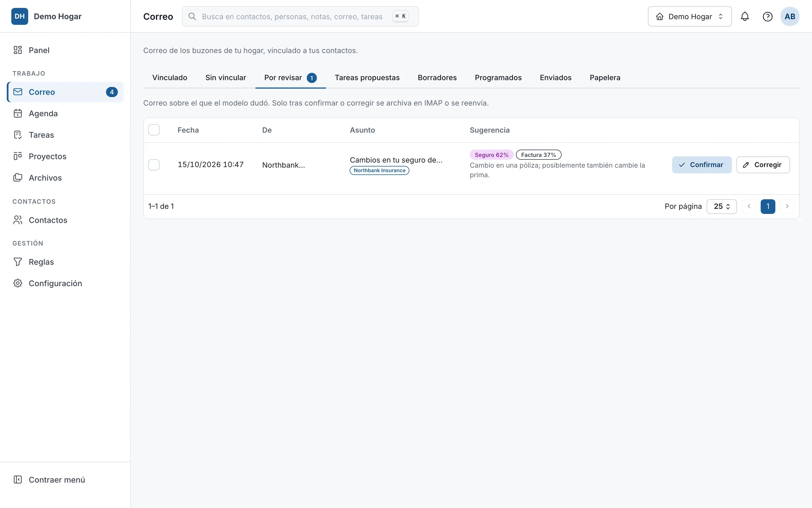Select page 1 button
The height and width of the screenshot is (508, 812).
tap(768, 206)
